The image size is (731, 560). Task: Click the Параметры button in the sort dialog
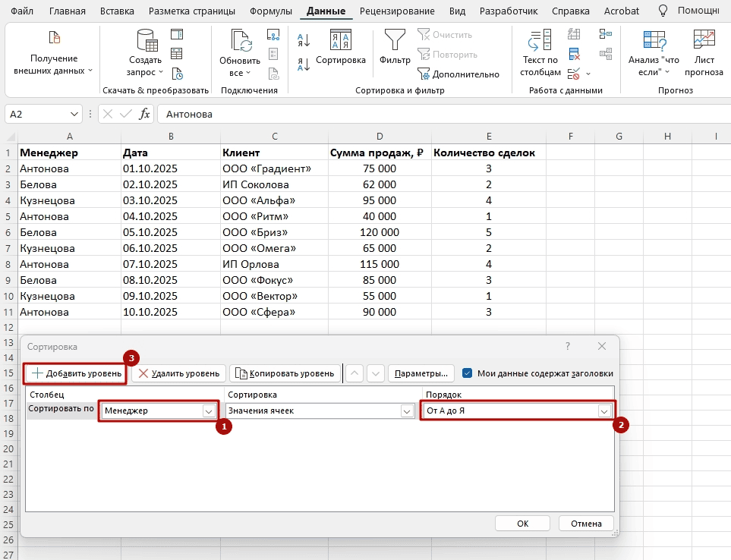pos(421,373)
